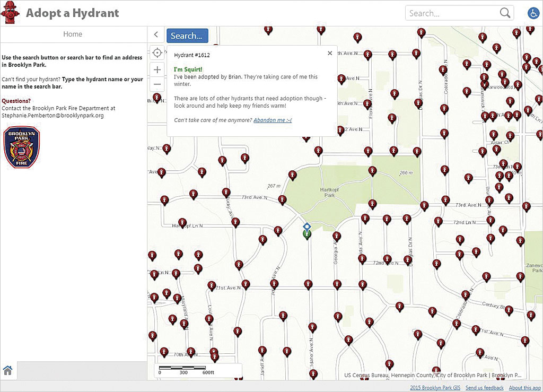
Task: Open the accessibility wheelchair icon
Action: click(533, 13)
